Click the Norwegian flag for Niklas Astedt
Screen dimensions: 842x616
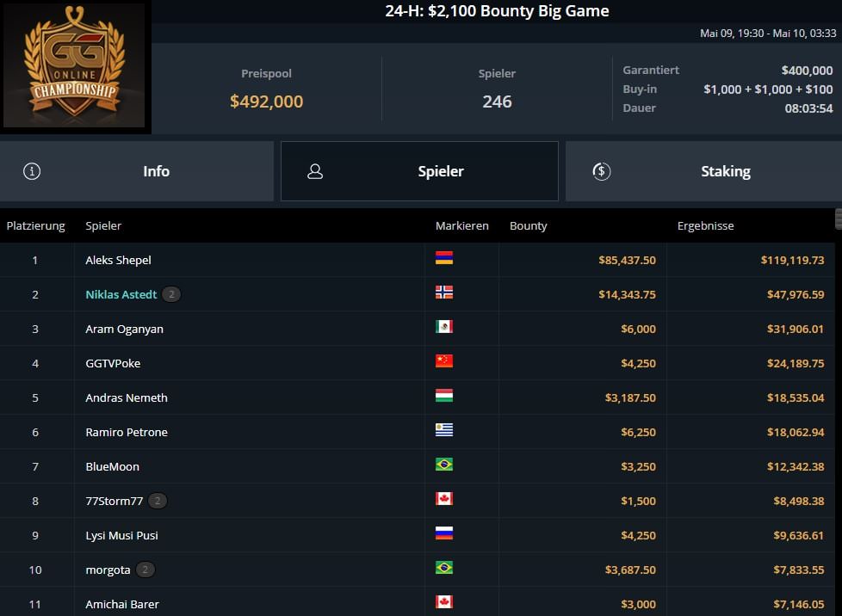pos(444,293)
